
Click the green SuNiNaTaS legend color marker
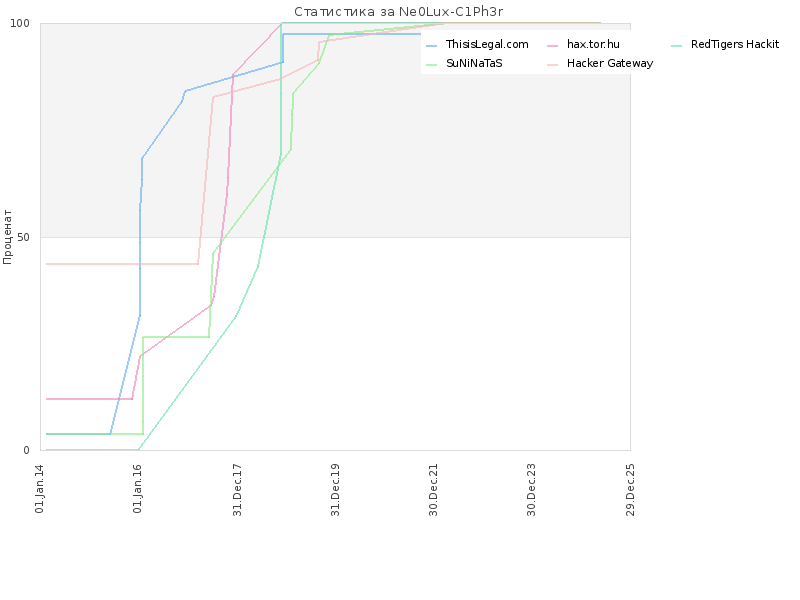[x=432, y=65]
